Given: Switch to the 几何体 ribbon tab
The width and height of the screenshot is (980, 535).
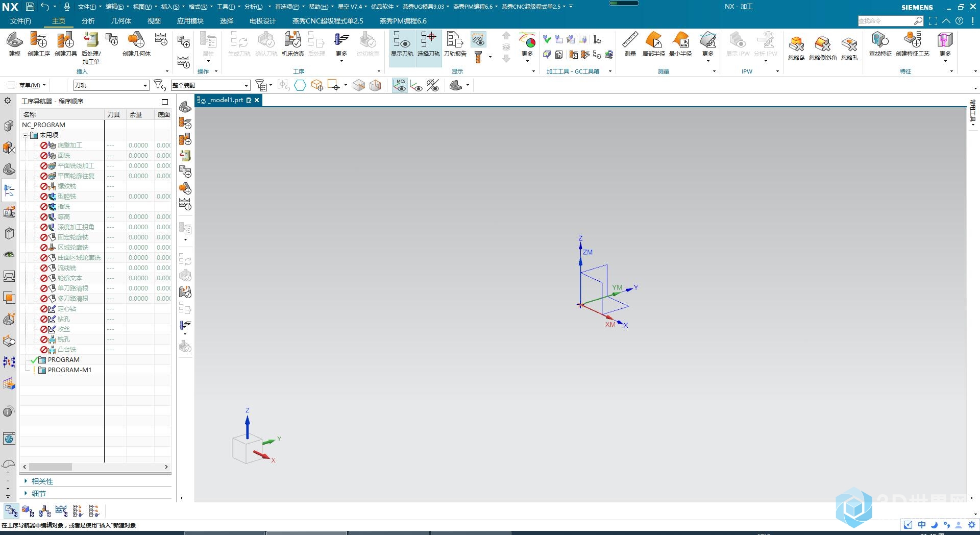Looking at the screenshot, I should (x=121, y=21).
